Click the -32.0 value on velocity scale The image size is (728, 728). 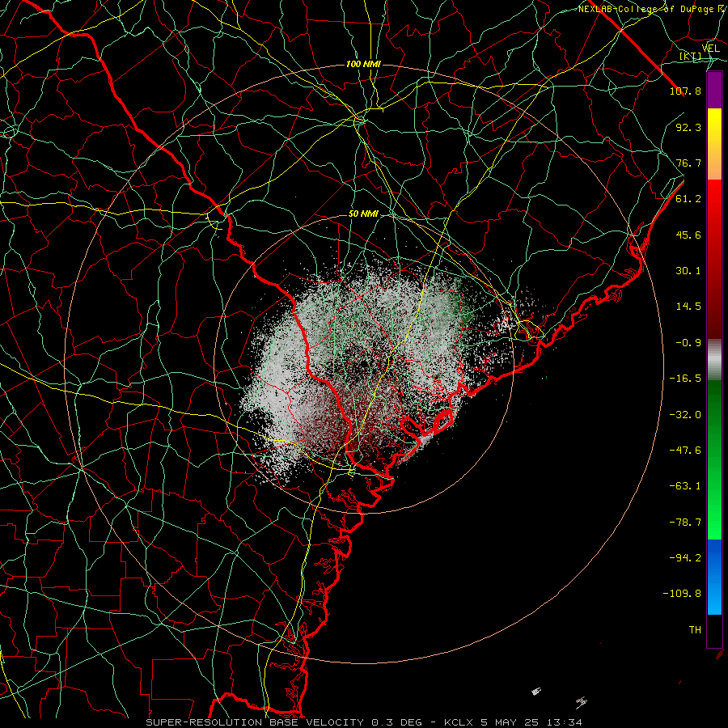click(x=685, y=415)
